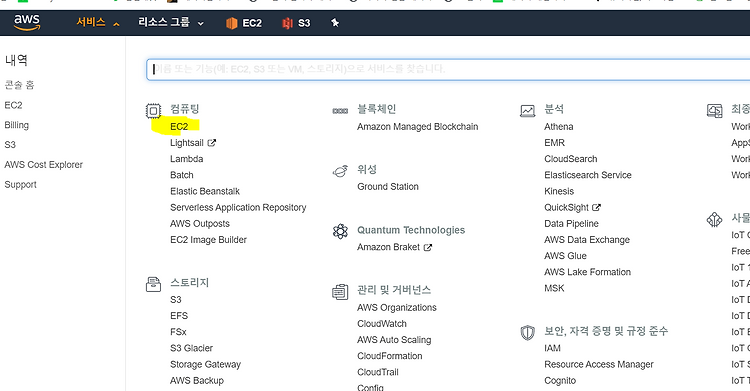Open AWS Outposts

200,223
